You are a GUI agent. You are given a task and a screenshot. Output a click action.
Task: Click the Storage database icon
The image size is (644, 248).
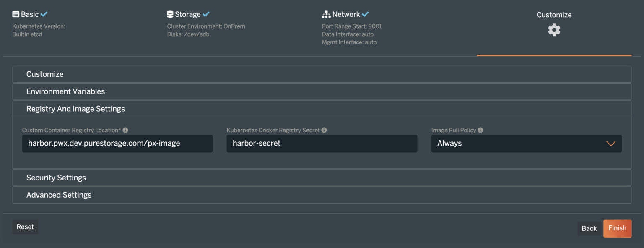pos(170,14)
